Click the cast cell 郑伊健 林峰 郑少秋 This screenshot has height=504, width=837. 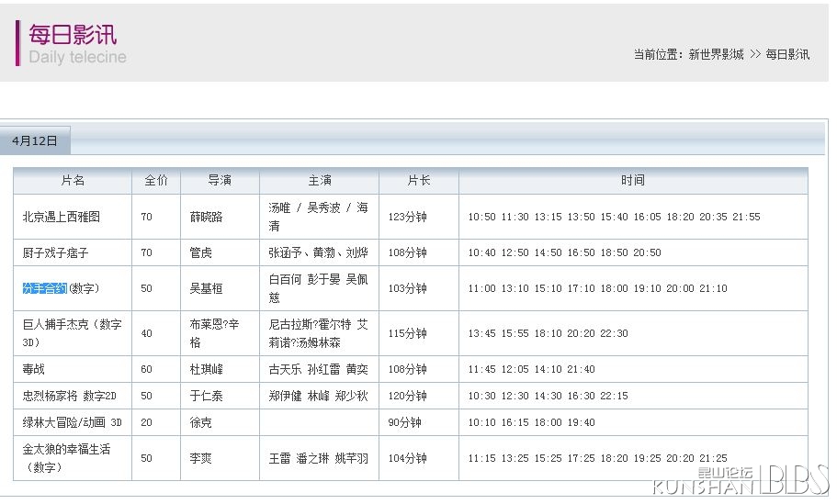318,396
